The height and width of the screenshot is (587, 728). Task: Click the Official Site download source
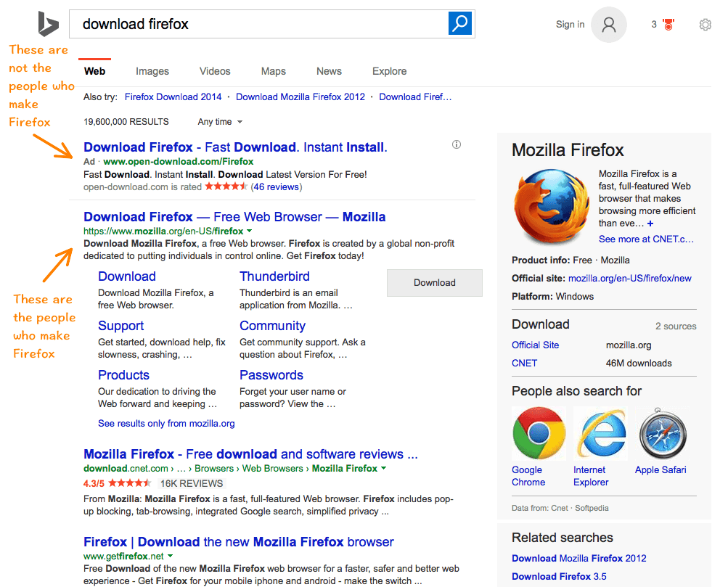point(536,345)
